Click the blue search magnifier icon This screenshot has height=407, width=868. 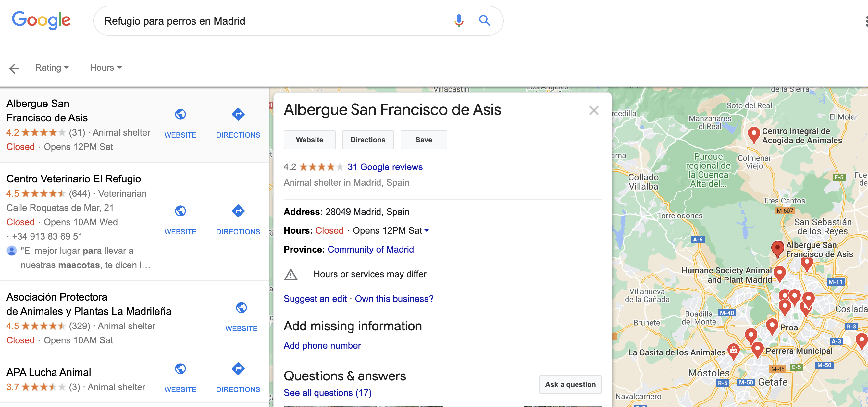pyautogui.click(x=484, y=21)
